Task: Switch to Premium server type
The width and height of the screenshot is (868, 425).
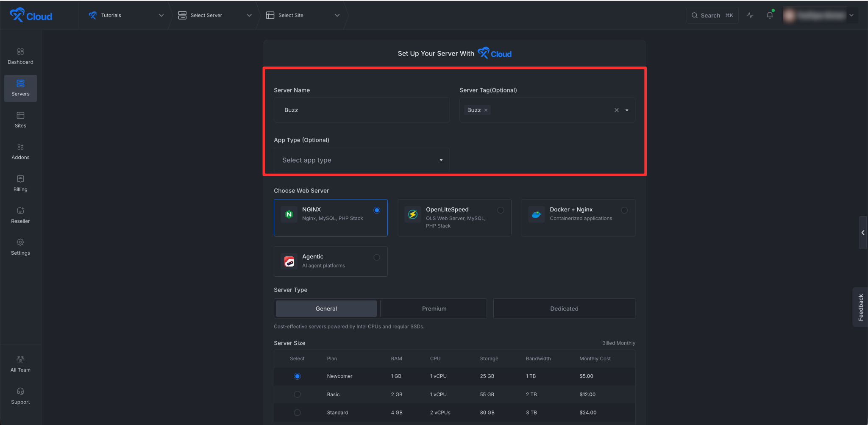Action: [x=434, y=308]
